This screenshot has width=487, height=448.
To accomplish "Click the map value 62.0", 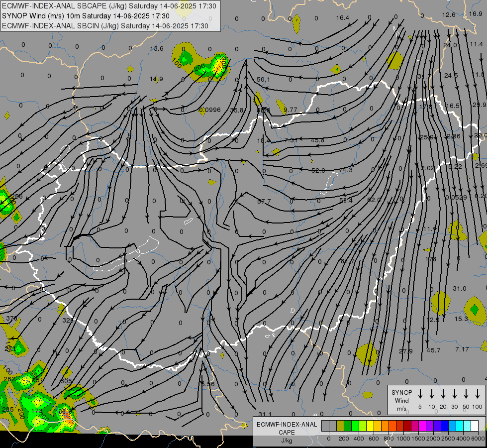I will click(374, 200).
